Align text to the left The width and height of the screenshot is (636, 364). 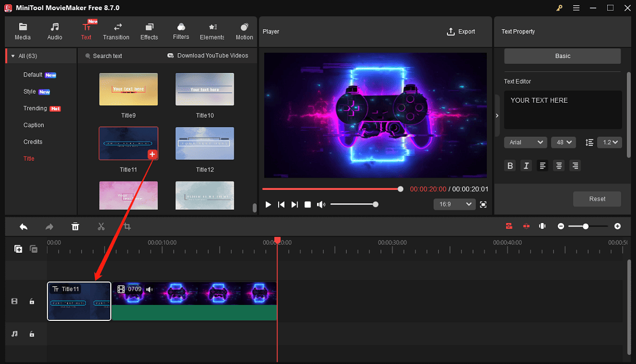[x=542, y=166]
